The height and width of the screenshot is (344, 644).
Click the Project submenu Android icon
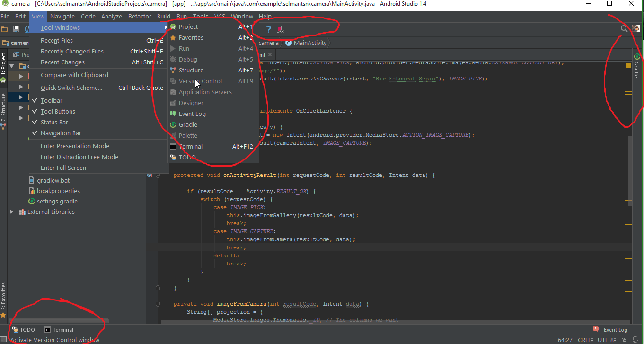[x=173, y=27]
